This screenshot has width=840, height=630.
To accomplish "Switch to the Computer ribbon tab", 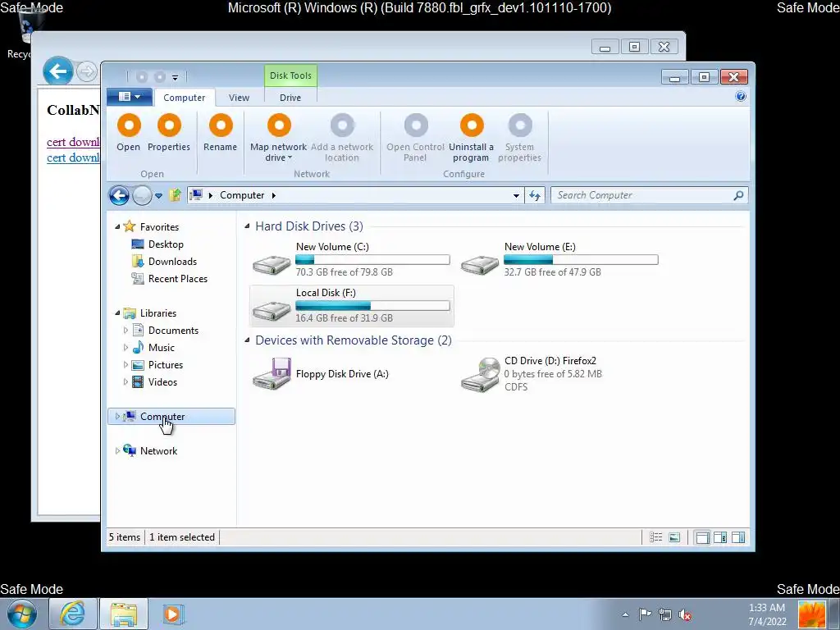I will [x=185, y=98].
